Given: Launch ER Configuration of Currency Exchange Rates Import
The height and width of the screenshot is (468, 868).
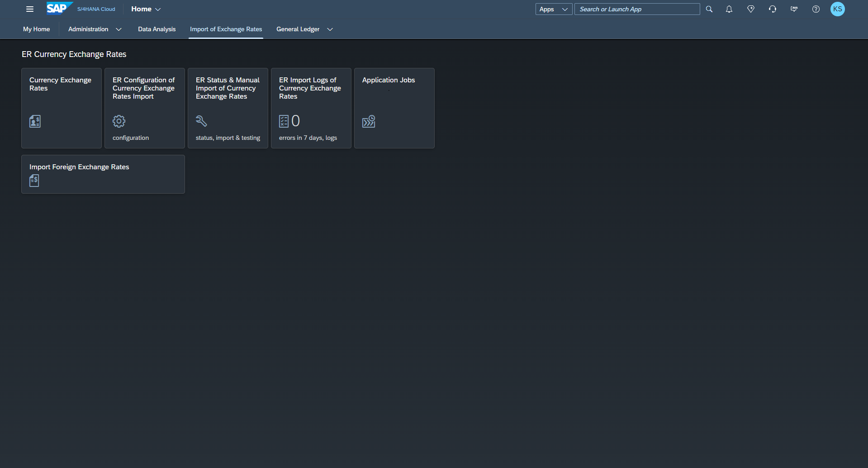Looking at the screenshot, I should [x=145, y=108].
